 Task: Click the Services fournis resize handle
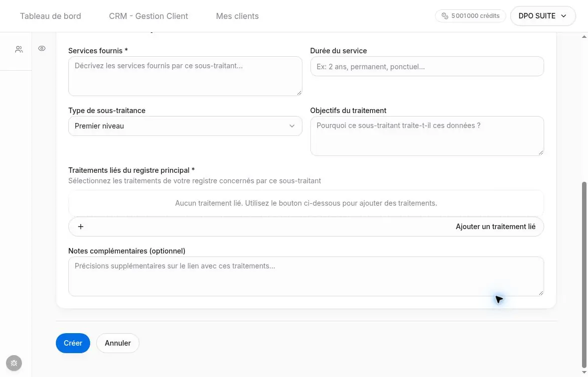tap(299, 93)
